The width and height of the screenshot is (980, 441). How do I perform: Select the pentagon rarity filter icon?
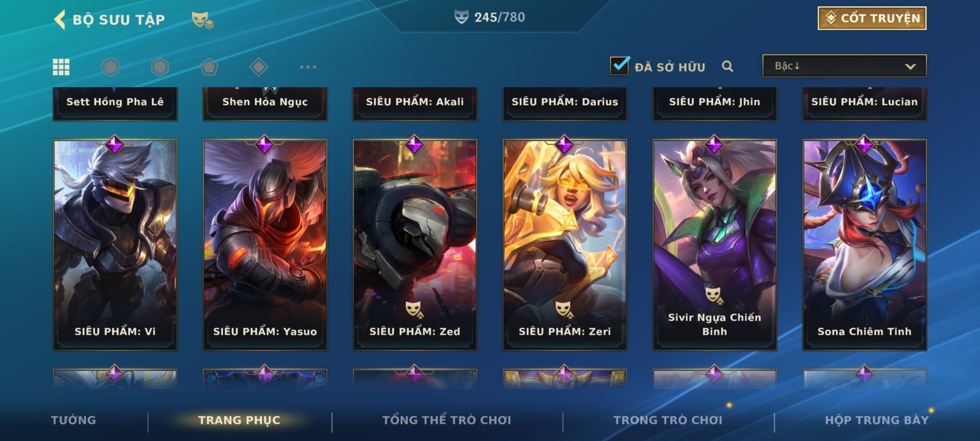tap(209, 67)
